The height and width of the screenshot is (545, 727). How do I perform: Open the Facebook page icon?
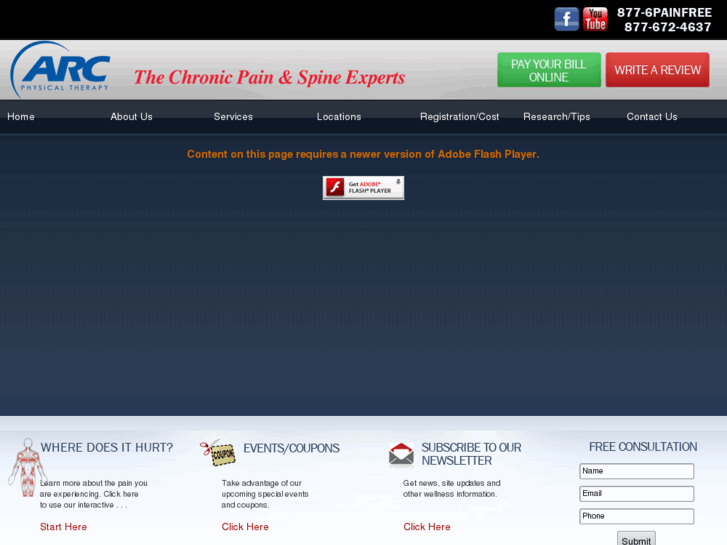click(566, 19)
